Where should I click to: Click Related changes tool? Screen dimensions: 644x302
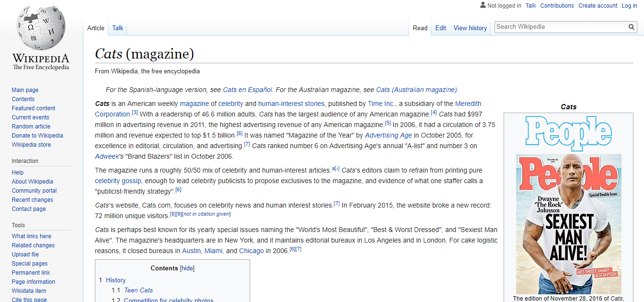click(33, 245)
